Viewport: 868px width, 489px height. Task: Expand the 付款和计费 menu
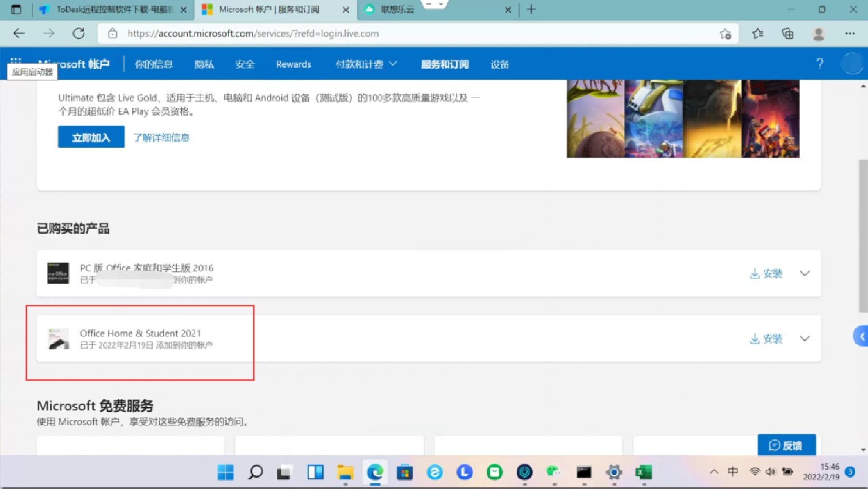366,65
